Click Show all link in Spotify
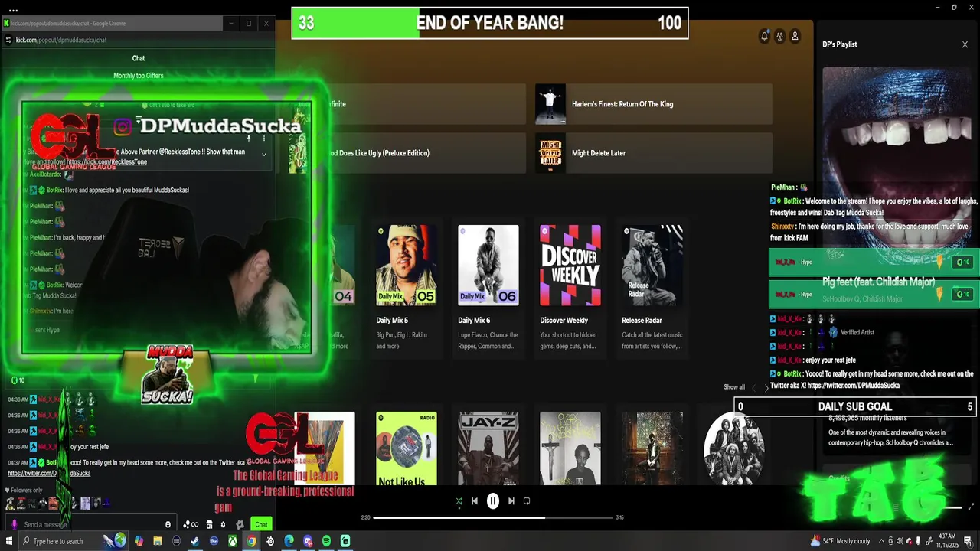Image resolution: width=980 pixels, height=551 pixels. tap(734, 387)
